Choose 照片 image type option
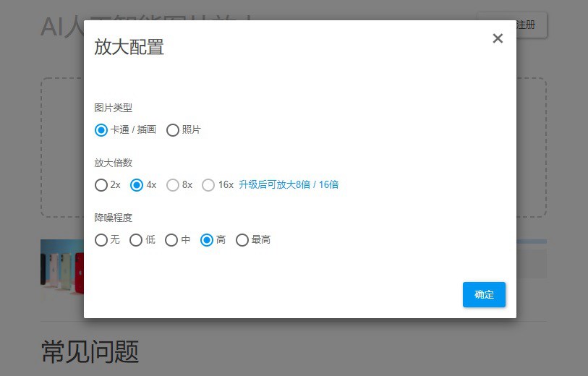 click(x=173, y=130)
